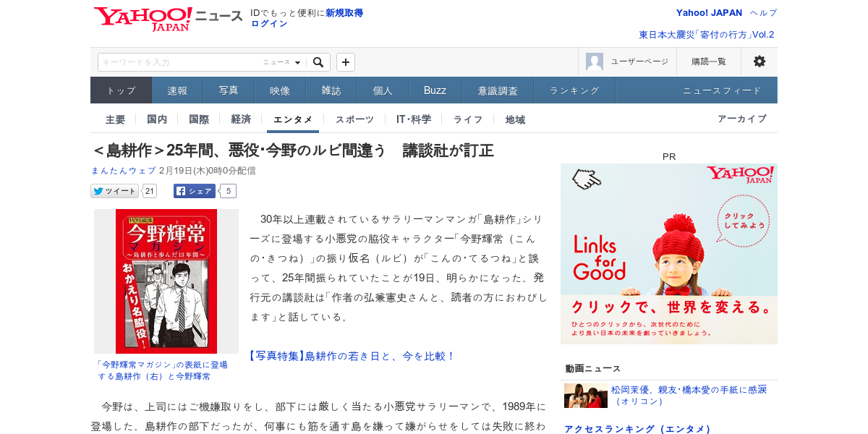The height and width of the screenshot is (434, 868).
Task: Select the 経済 category
Action: click(241, 119)
